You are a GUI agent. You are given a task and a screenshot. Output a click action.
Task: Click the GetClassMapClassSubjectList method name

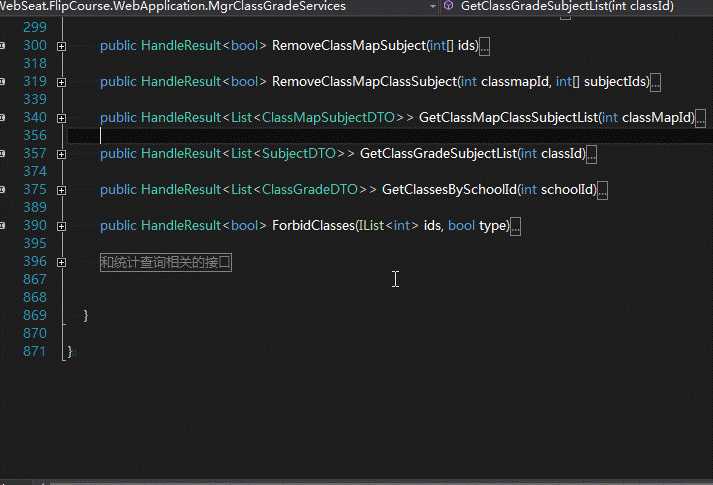pyautogui.click(x=508, y=117)
